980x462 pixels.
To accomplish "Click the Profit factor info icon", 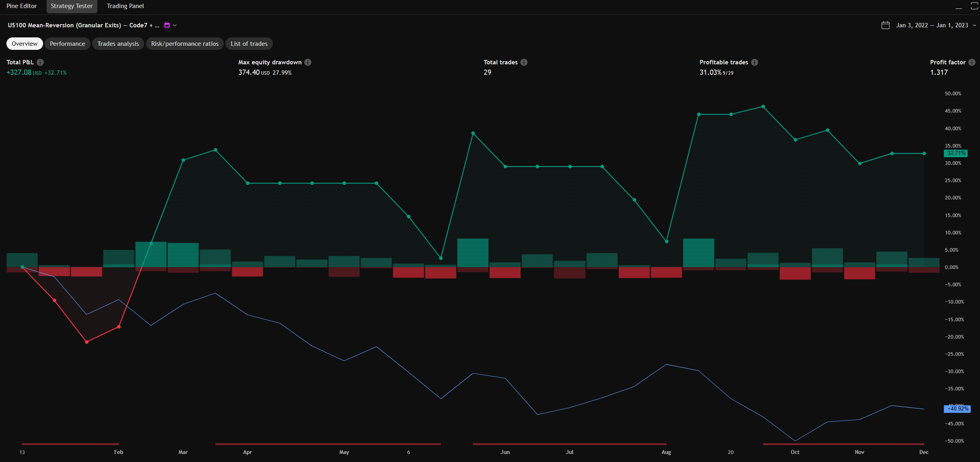I will point(972,62).
